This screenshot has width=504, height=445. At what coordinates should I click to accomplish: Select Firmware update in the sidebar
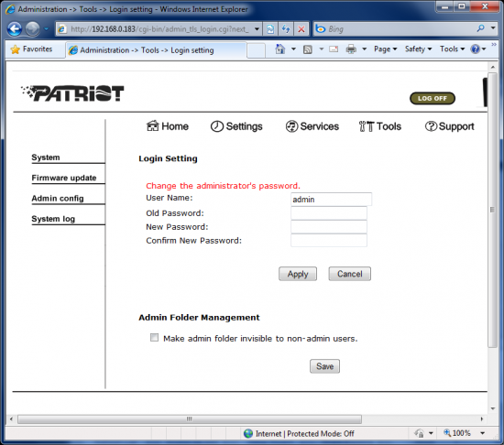coord(64,178)
